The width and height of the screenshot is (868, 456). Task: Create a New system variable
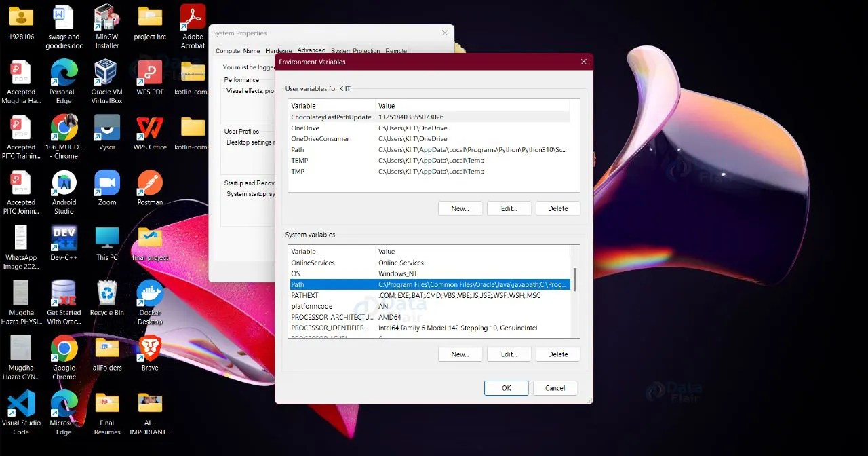point(460,354)
